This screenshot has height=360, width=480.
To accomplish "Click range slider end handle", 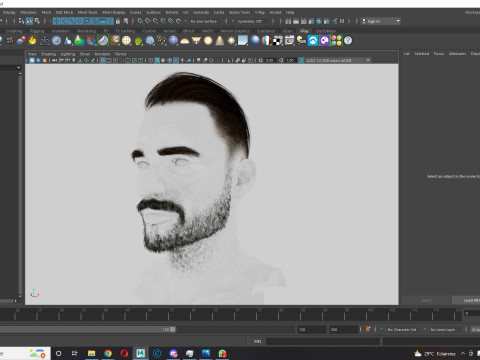I will point(173,329).
